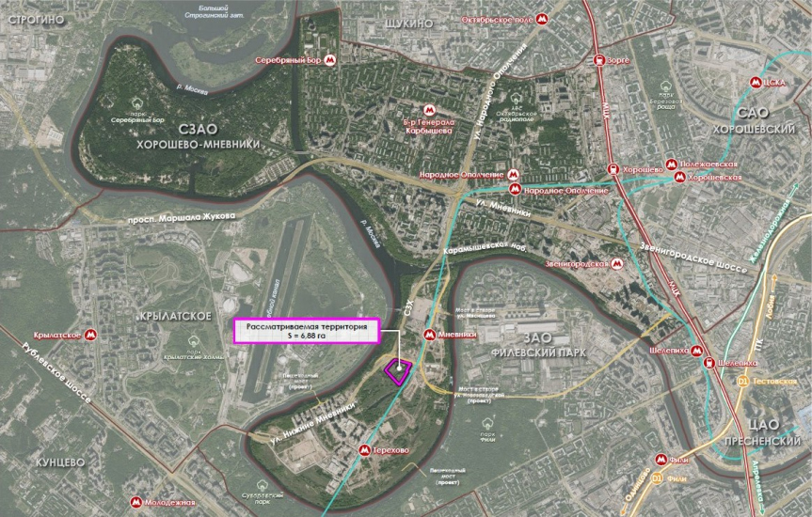Click the Октябрьское поле metro icon
Screen dimensions: 812x517
click(542, 20)
